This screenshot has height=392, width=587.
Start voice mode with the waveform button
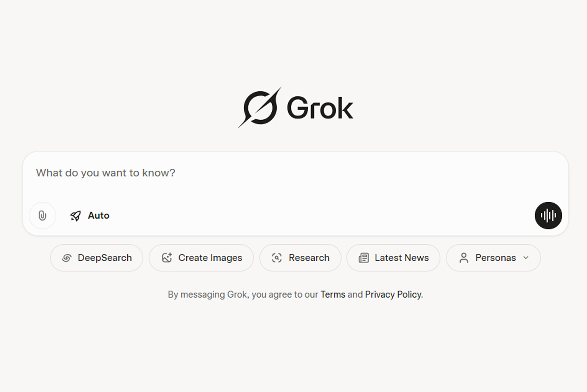(x=548, y=216)
